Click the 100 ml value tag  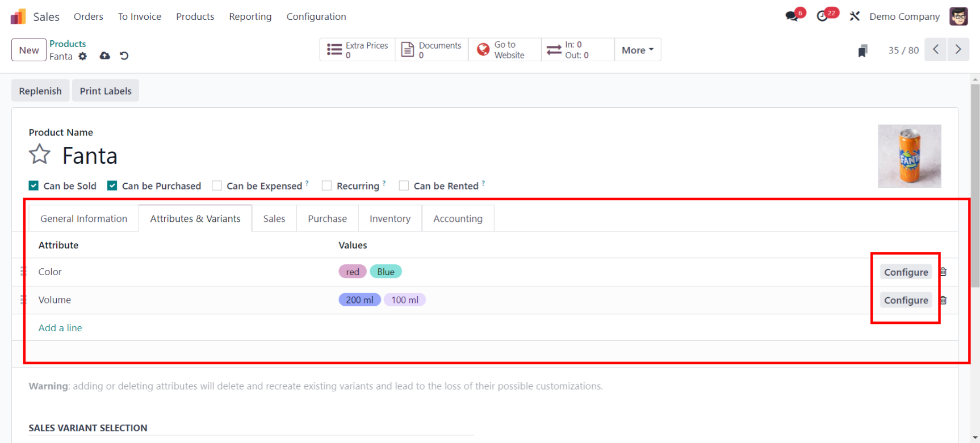[405, 299]
